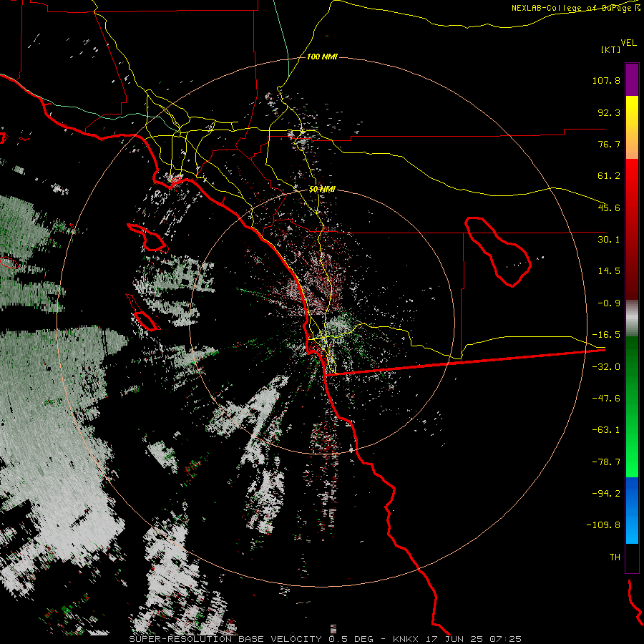Click the 50 NMI range ring label
Screen dimensions: 644x644
(322, 190)
